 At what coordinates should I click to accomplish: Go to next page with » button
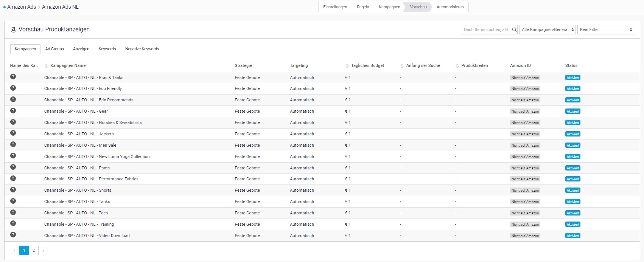(x=43, y=250)
